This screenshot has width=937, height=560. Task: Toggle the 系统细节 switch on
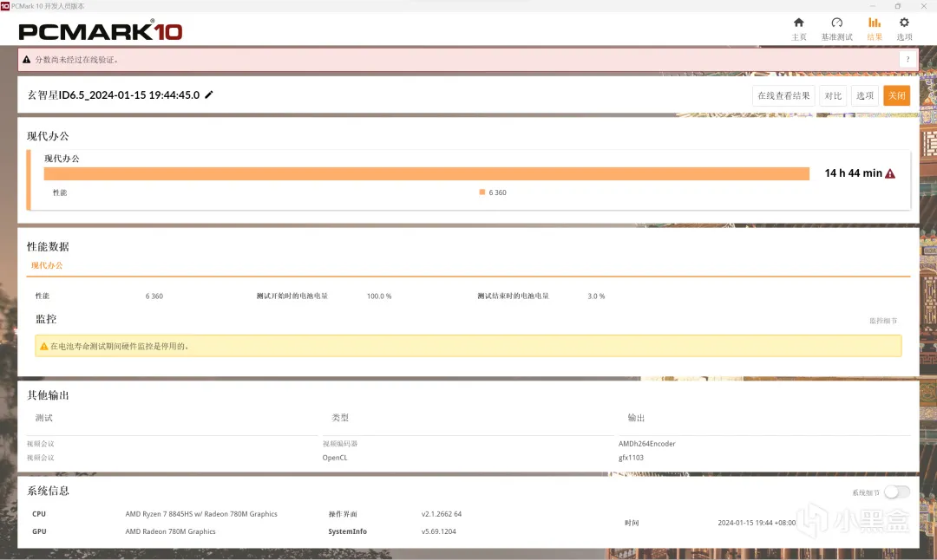(x=897, y=492)
